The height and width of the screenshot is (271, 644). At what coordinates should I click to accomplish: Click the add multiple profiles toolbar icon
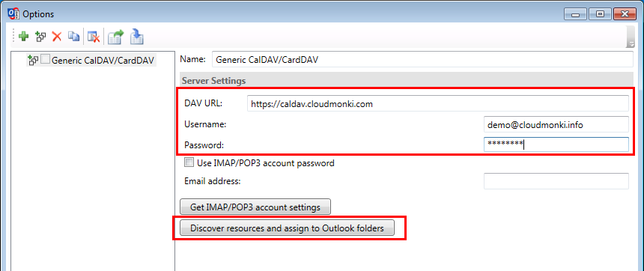[40, 37]
